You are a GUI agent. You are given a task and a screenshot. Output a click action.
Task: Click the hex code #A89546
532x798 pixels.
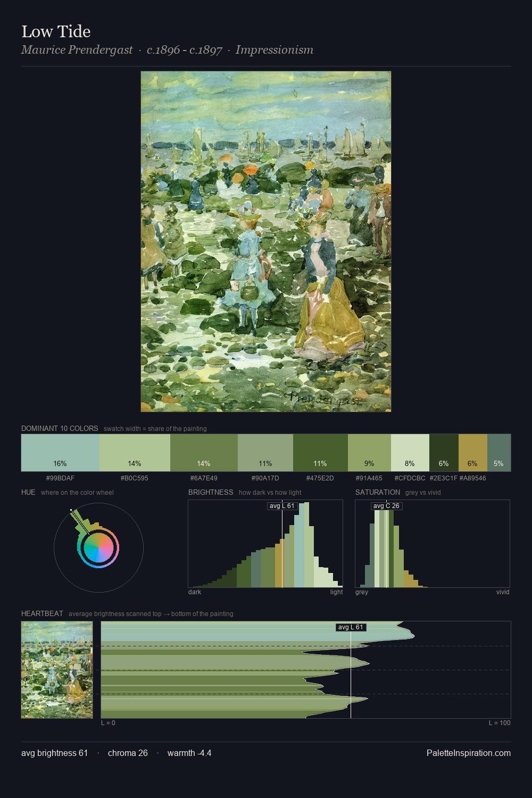pyautogui.click(x=472, y=478)
